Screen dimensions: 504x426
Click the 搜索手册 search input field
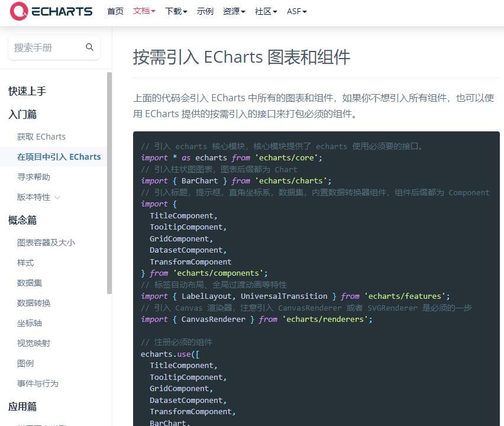click(x=47, y=47)
